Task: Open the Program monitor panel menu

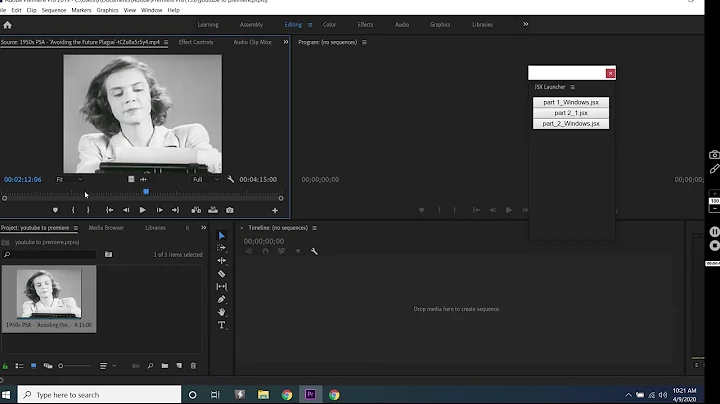Action: click(x=364, y=42)
